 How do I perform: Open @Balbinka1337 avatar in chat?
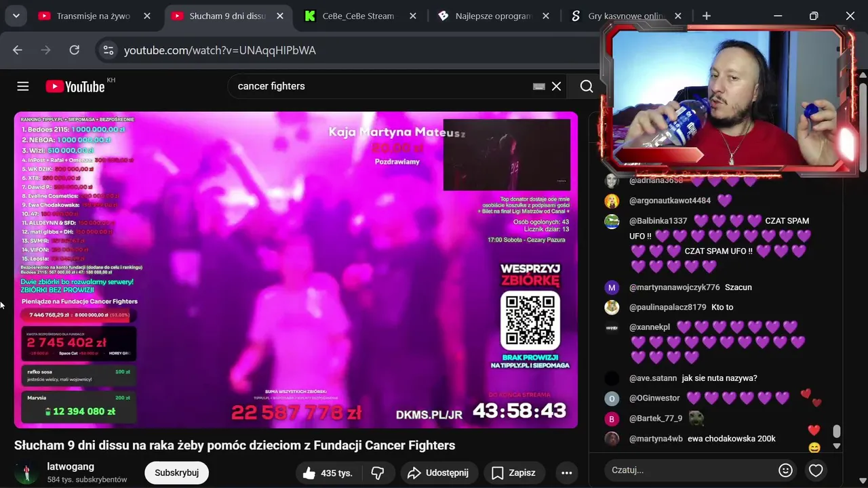(612, 222)
